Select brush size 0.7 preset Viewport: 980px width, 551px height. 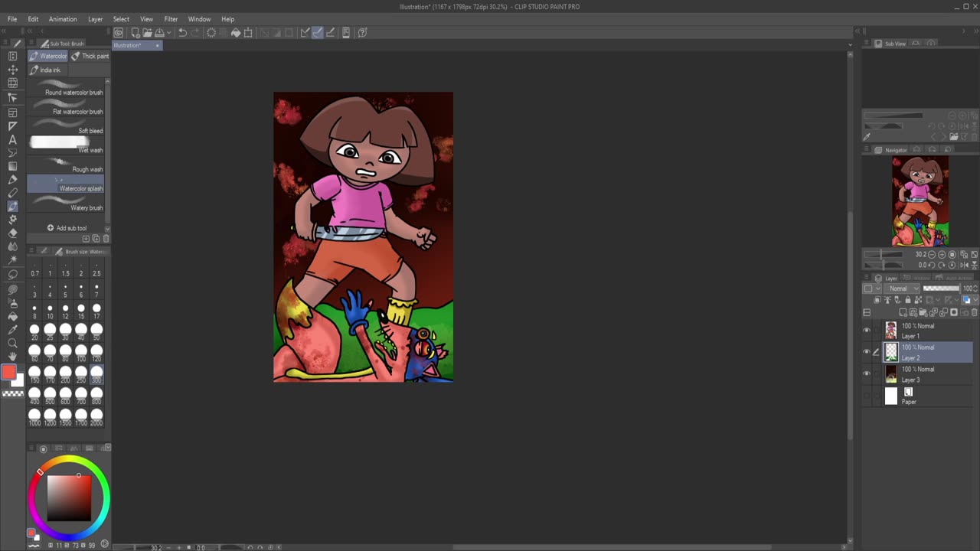point(34,269)
